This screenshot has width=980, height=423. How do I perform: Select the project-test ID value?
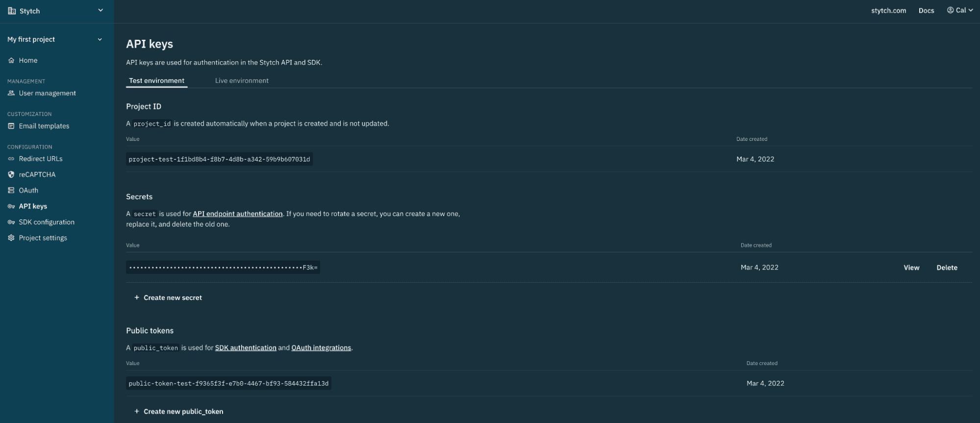(x=219, y=159)
